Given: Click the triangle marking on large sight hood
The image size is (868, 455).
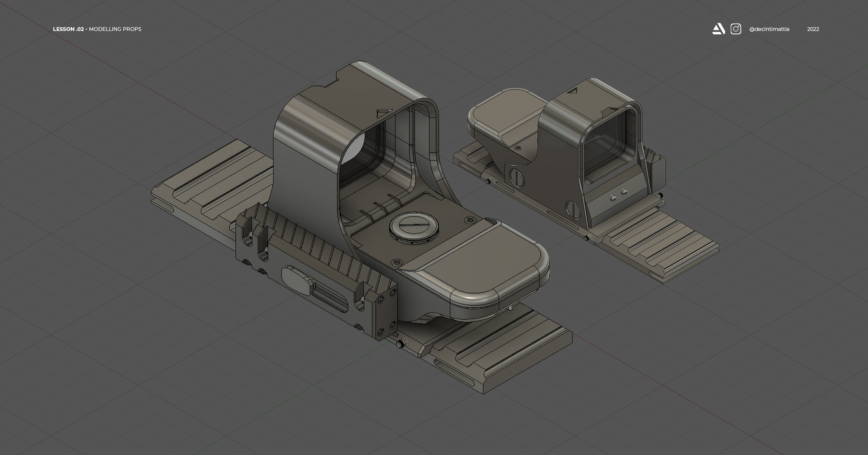Looking at the screenshot, I should click(x=384, y=113).
